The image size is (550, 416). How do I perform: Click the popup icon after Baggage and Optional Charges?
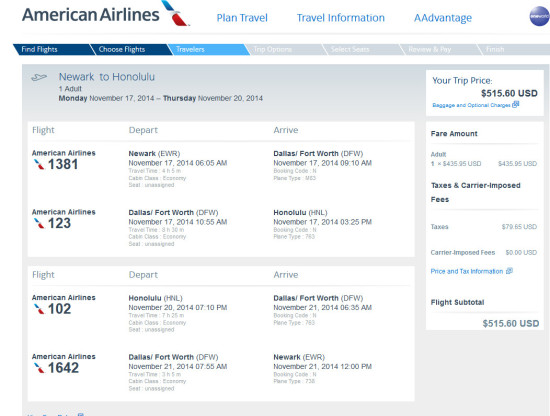point(515,104)
